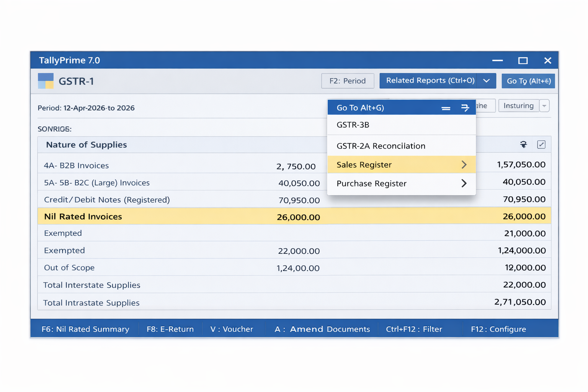Select GSTR-2A Reconciliation from the Go To menu
The width and height of the screenshot is (588, 392).
point(381,146)
